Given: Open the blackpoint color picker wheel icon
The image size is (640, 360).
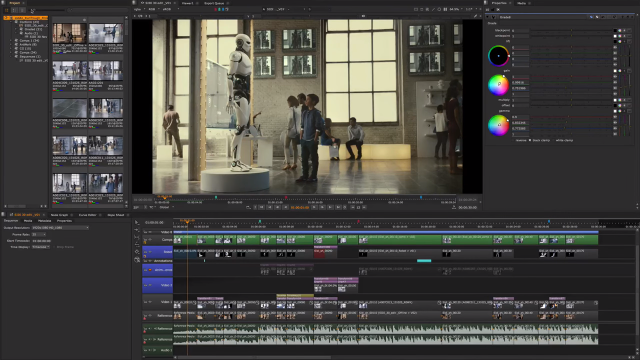Looking at the screenshot, I should coord(620,31).
